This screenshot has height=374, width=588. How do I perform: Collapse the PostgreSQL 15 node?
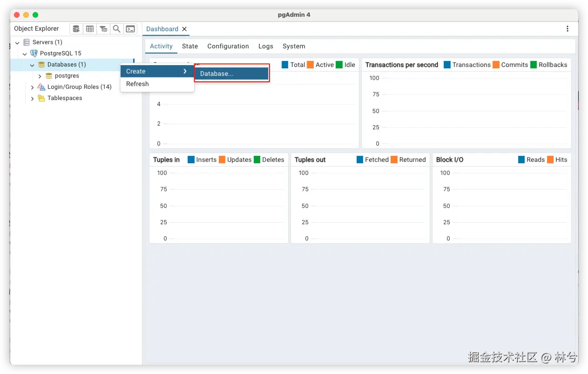(x=25, y=53)
